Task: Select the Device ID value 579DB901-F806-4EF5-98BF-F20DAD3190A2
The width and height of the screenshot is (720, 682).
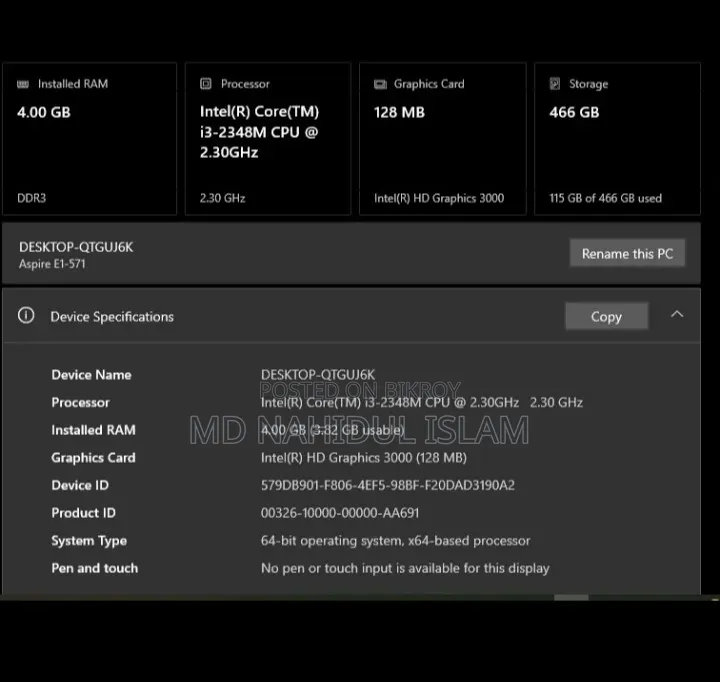Action: (x=388, y=485)
